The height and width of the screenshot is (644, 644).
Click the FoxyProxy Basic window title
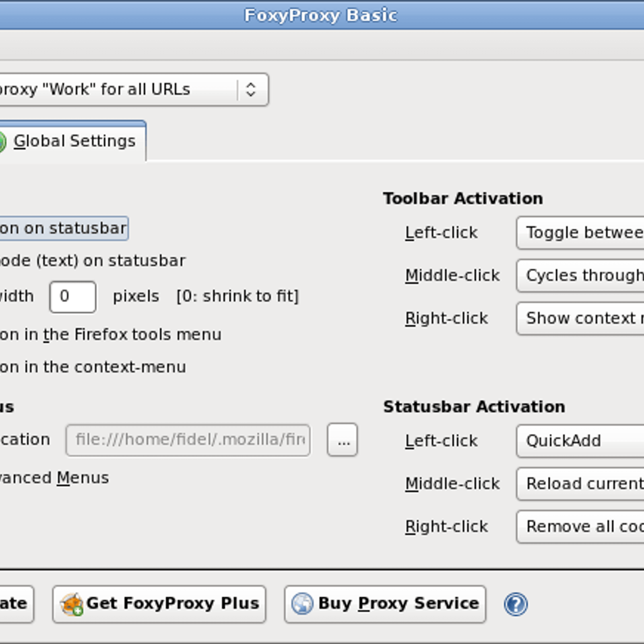tap(321, 15)
